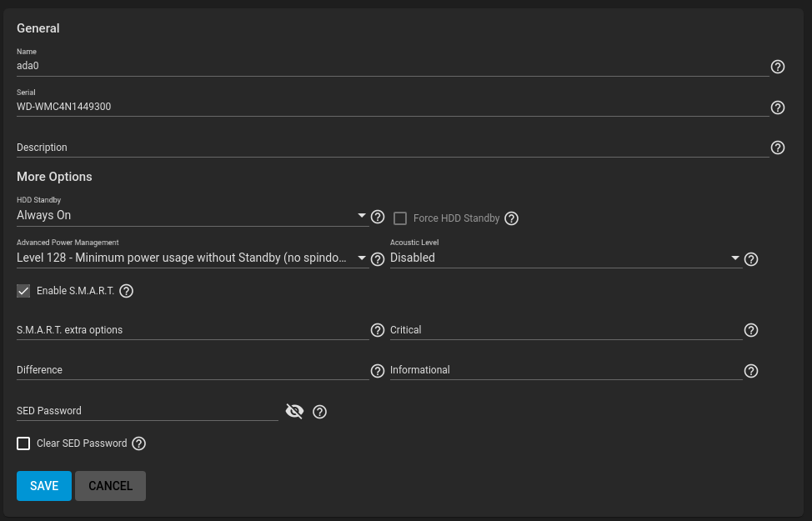The height and width of the screenshot is (521, 812).
Task: Open the Acoustic Level dropdown
Action: pos(565,258)
